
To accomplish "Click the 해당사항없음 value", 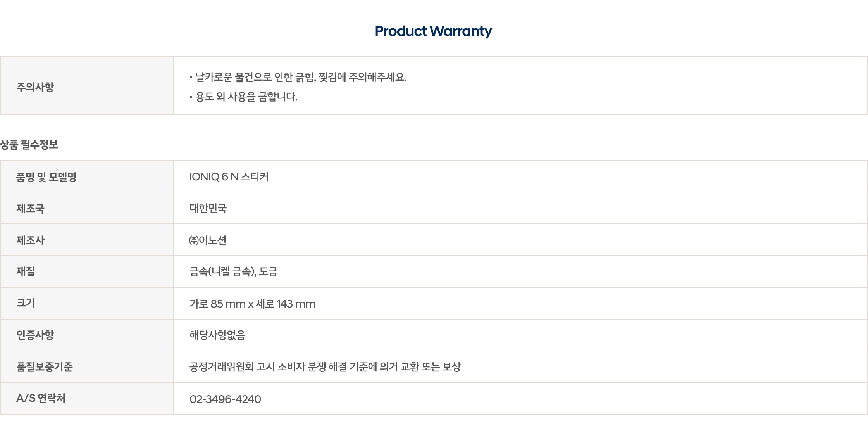I will click(x=217, y=335).
